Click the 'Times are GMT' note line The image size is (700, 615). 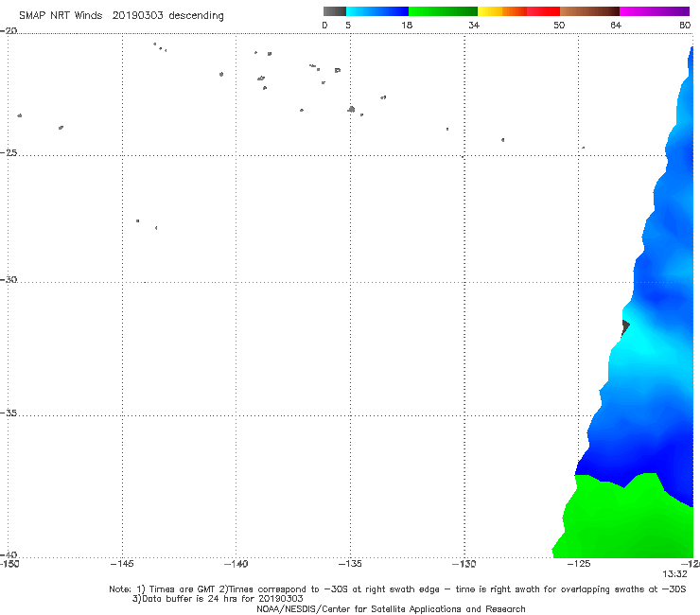click(x=397, y=589)
